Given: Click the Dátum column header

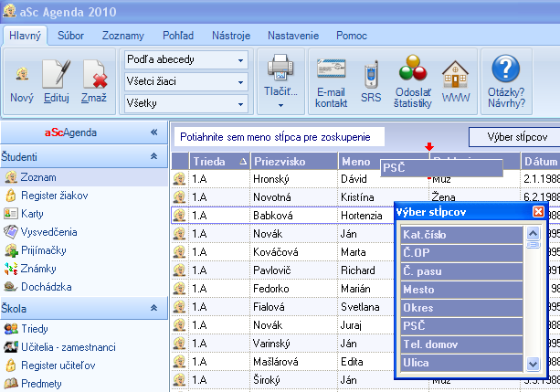Looking at the screenshot, I should pos(540,162).
